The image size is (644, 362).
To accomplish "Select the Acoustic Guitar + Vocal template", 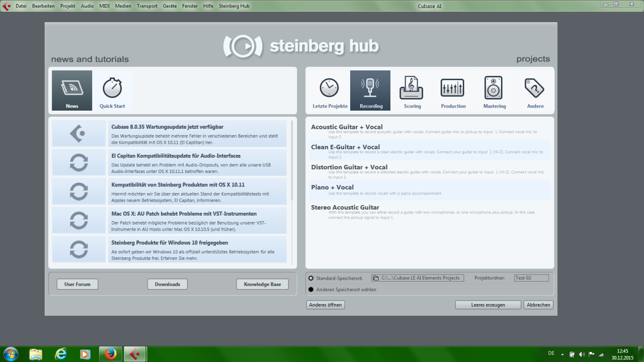I will click(430, 130).
